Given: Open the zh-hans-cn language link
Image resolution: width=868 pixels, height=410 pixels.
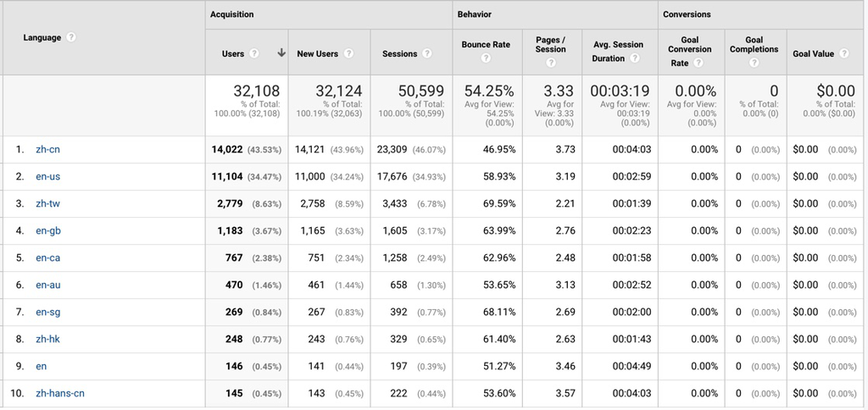Looking at the screenshot, I should click(59, 393).
